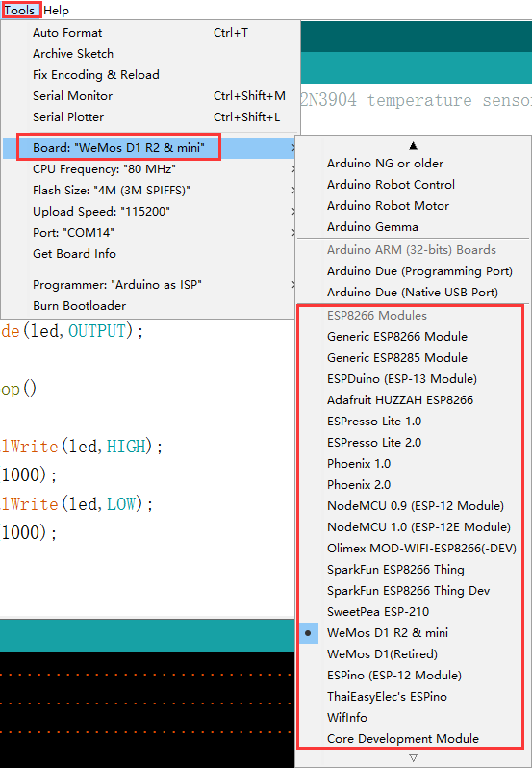Choose Adafruit HUZZAH ESP8266 board
532x768 pixels.
pos(414,399)
